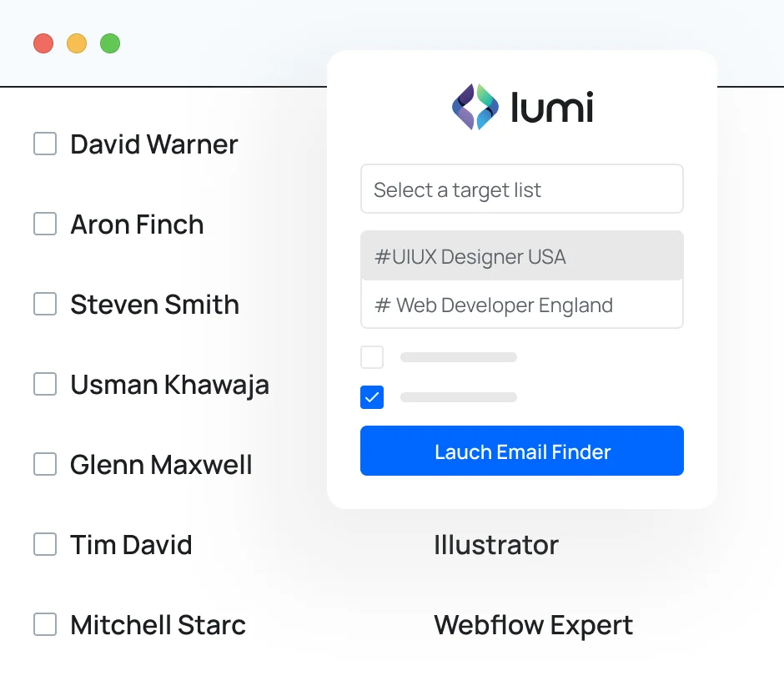Click the yellow minimize window dot
This screenshot has width=784, height=681.
(77, 43)
